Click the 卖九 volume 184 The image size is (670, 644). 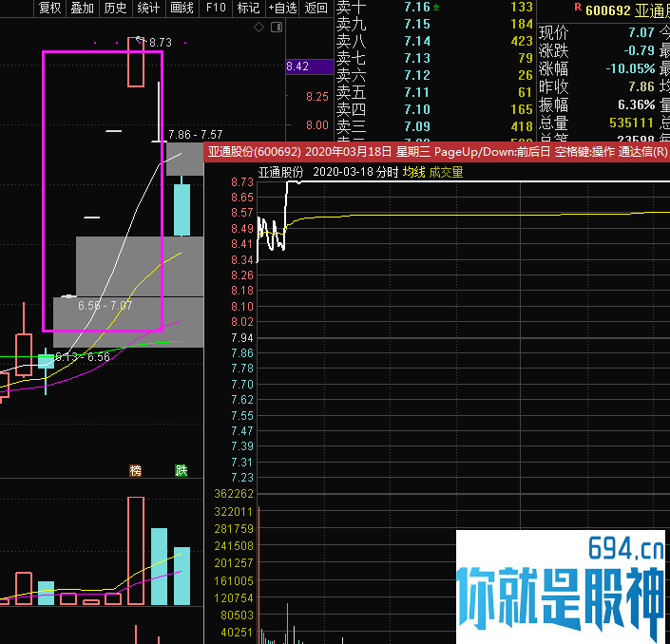(x=522, y=25)
